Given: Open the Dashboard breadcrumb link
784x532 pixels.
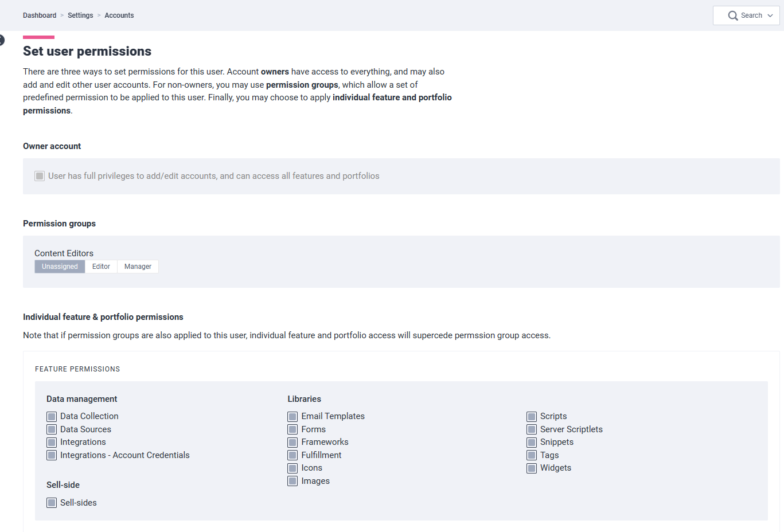Looking at the screenshot, I should (x=40, y=15).
